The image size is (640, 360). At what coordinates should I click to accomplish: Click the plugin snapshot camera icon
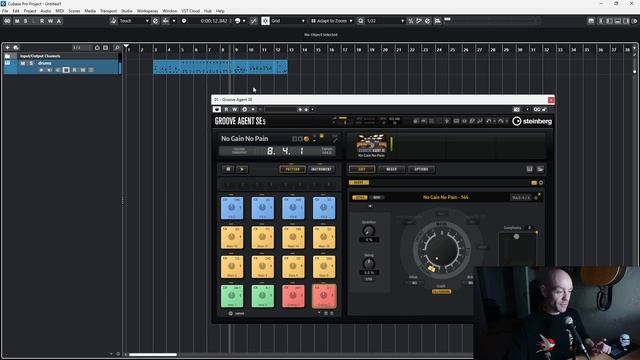(x=516, y=109)
